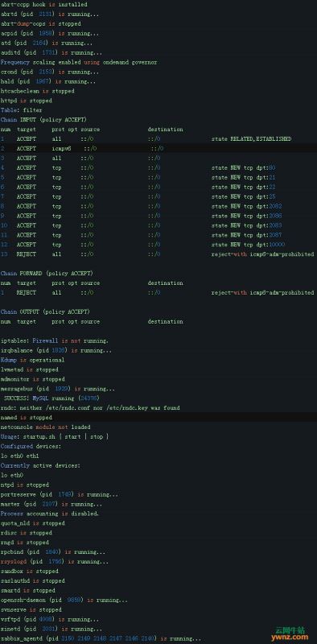Select the rule with 'tcp dpt:22'
Image resolution: width=317 pixels, height=644 pixels.
pyautogui.click(x=138, y=187)
